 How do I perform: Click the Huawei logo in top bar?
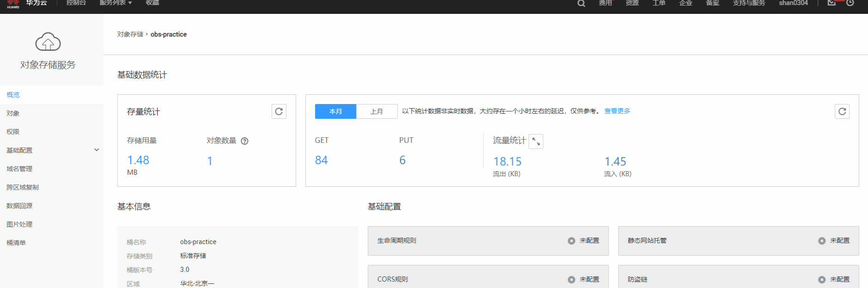click(x=13, y=4)
